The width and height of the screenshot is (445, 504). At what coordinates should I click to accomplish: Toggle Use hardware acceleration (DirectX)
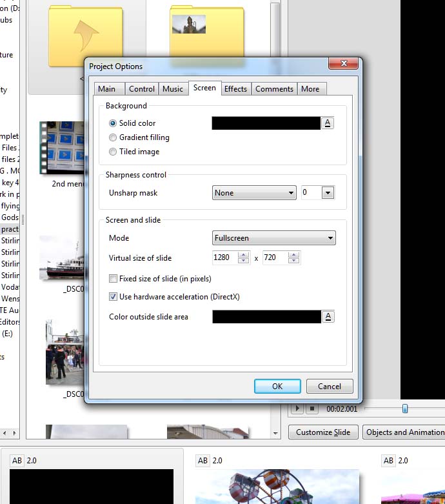tap(114, 297)
